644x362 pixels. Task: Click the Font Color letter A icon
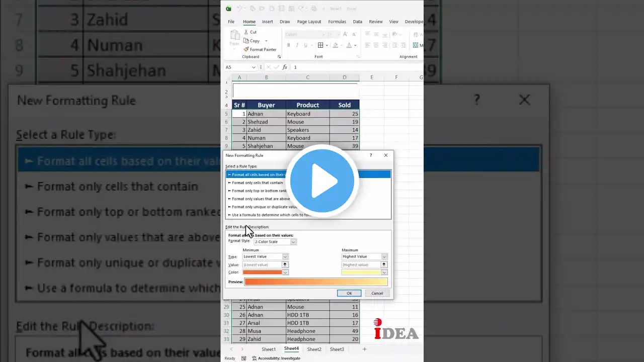click(348, 45)
